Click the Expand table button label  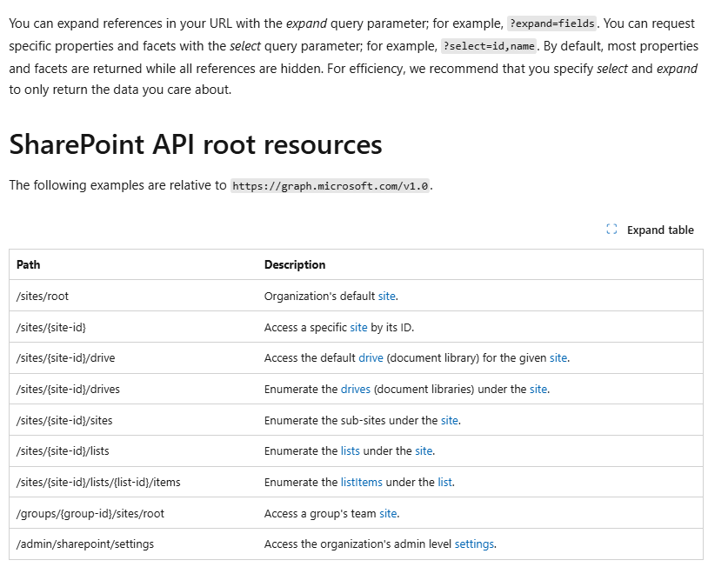660,230
